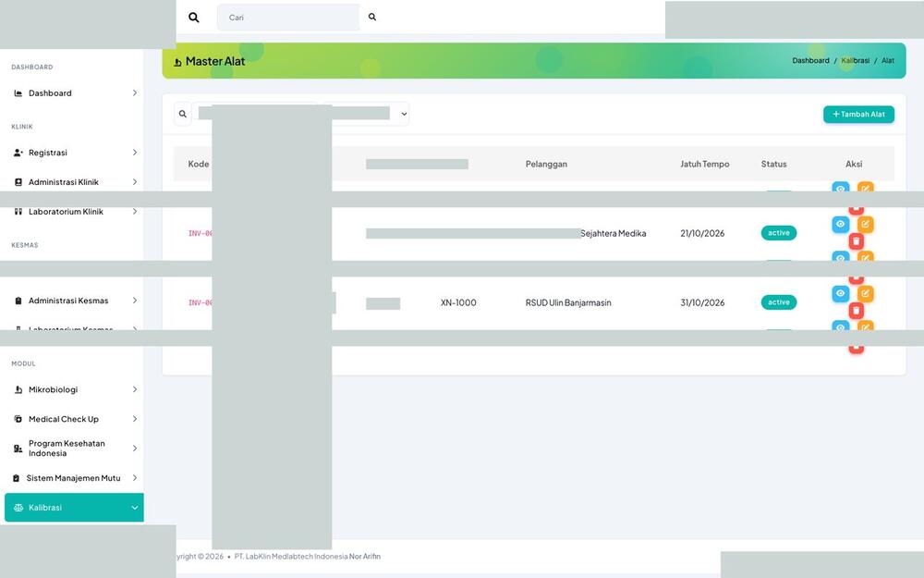Click the Administrasi Kesmas clipboard icon
Screen dimensions: 924x578
tap(18, 301)
